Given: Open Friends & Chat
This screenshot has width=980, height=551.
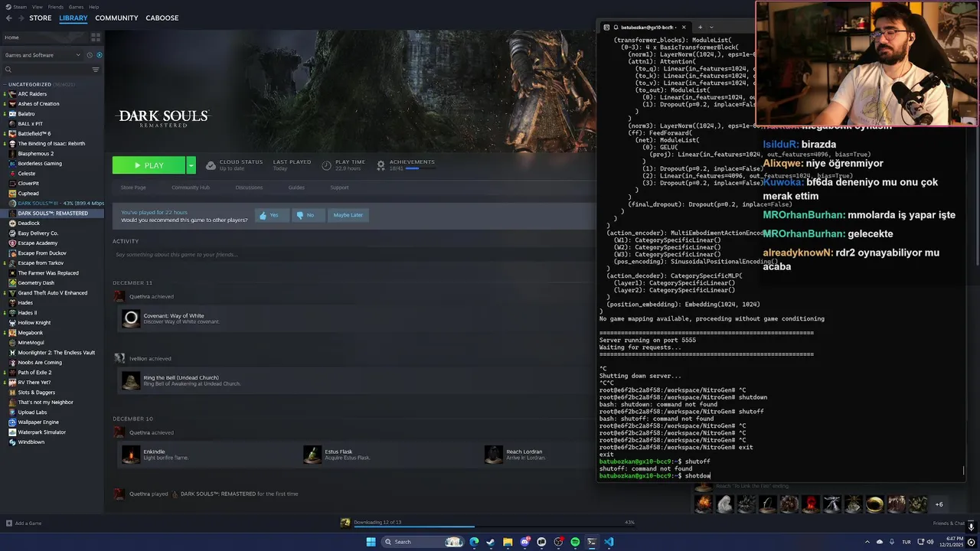Looking at the screenshot, I should coord(949,523).
